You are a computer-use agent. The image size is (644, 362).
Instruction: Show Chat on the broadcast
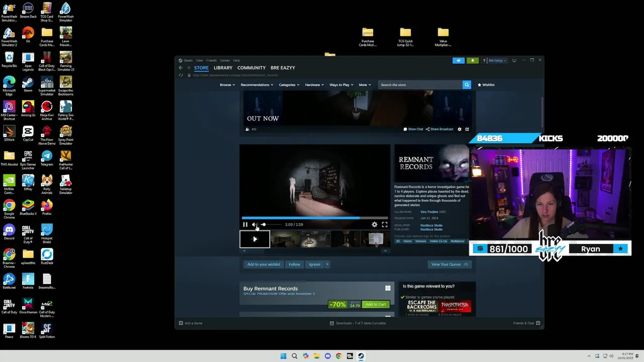(413, 129)
